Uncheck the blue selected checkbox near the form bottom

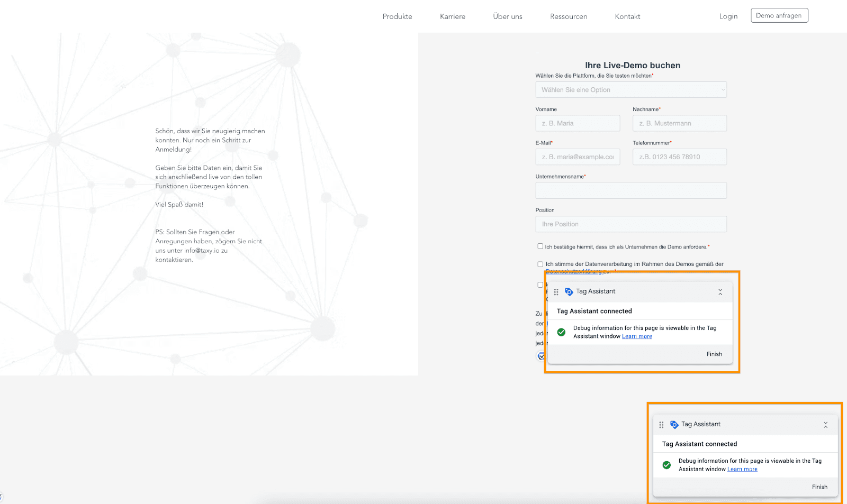[x=541, y=356]
